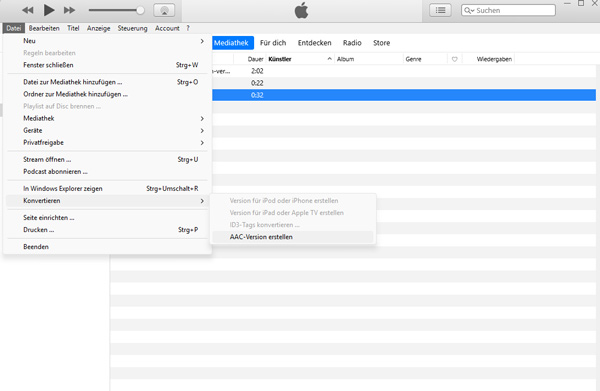
Task: Sort by the Künstler column header
Action: click(280, 59)
